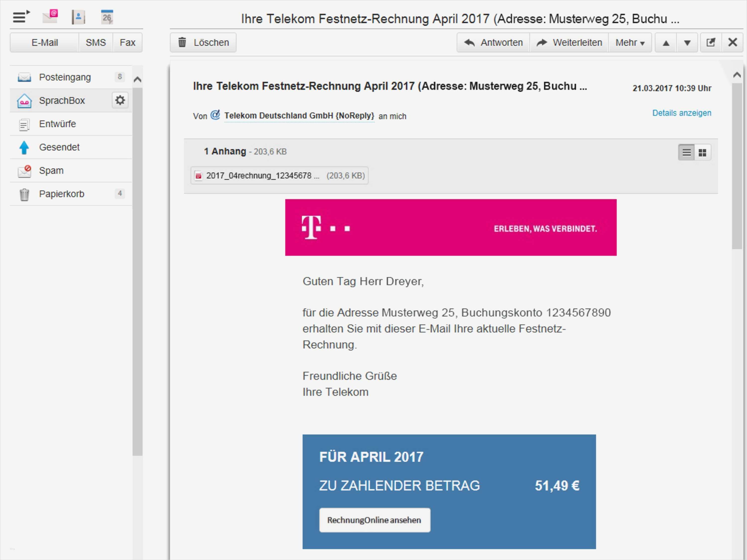Switch to the SMS tab
Image resolution: width=747 pixels, height=560 pixels.
(96, 43)
